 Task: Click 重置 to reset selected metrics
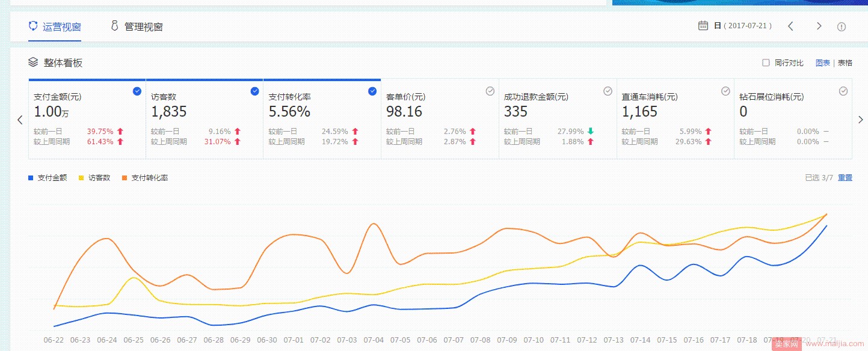845,178
